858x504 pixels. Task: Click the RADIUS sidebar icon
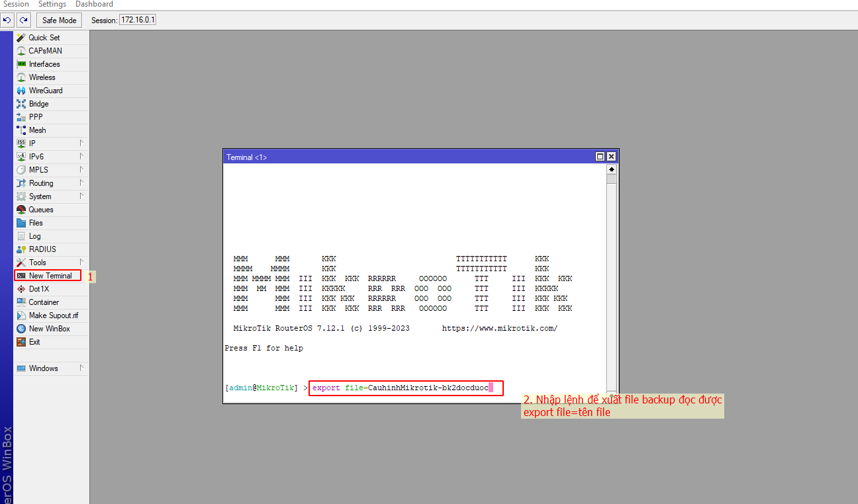[21, 249]
